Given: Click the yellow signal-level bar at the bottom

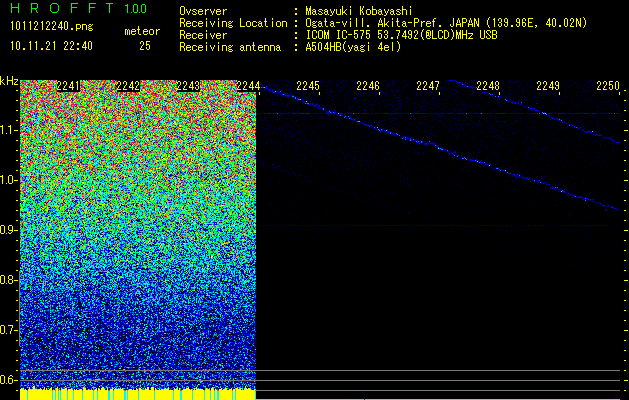Looking at the screenshot, I should (138, 394).
